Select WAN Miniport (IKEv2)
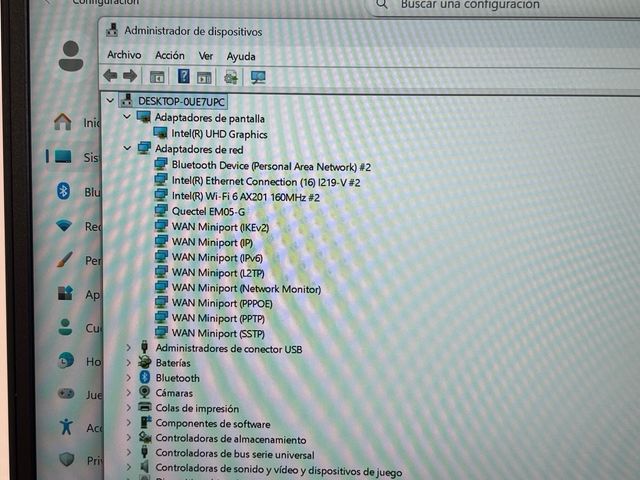 (x=220, y=227)
